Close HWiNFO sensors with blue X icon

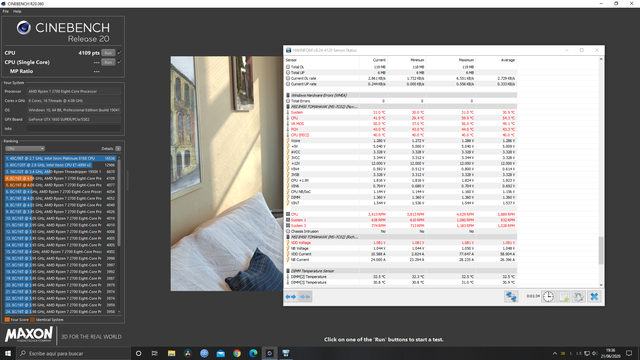point(594,296)
